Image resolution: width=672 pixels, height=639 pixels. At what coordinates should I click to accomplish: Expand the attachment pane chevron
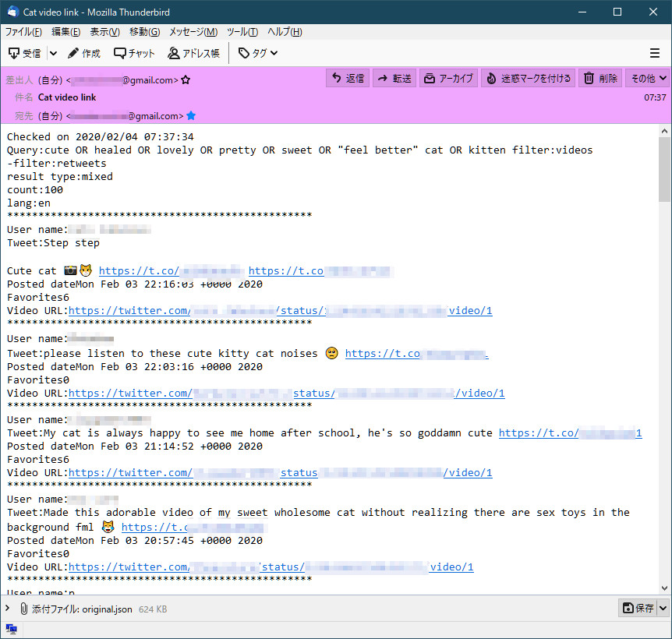[7, 608]
